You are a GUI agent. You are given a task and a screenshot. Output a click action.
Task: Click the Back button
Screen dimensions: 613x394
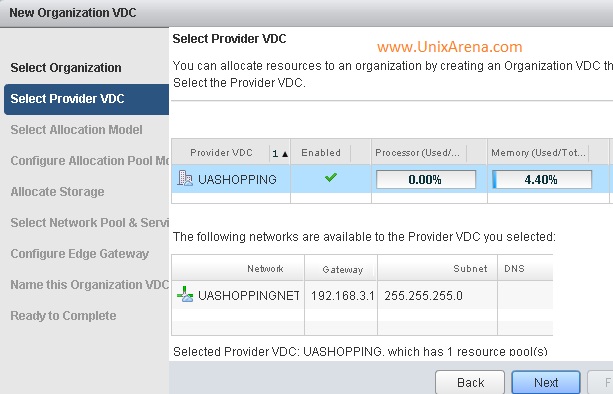tap(470, 382)
